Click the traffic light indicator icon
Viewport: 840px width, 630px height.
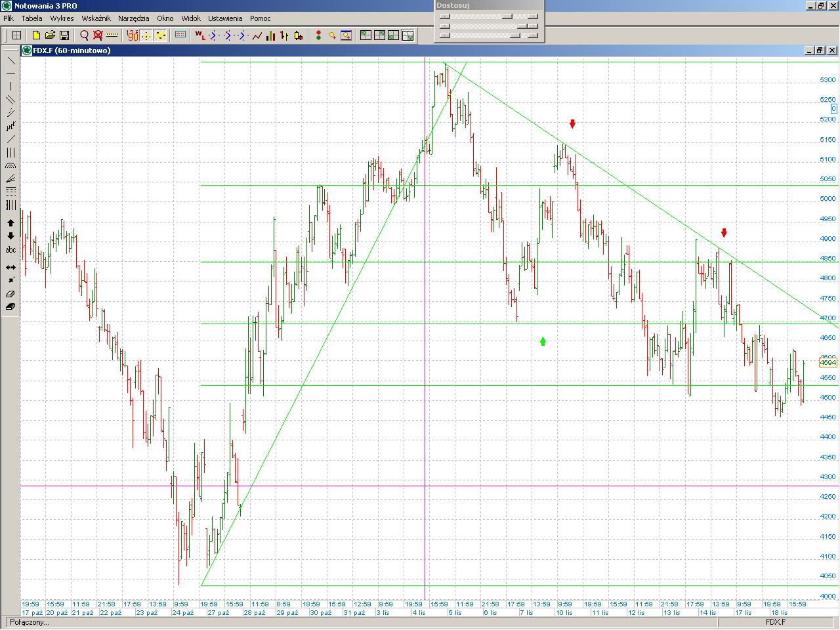tap(318, 35)
